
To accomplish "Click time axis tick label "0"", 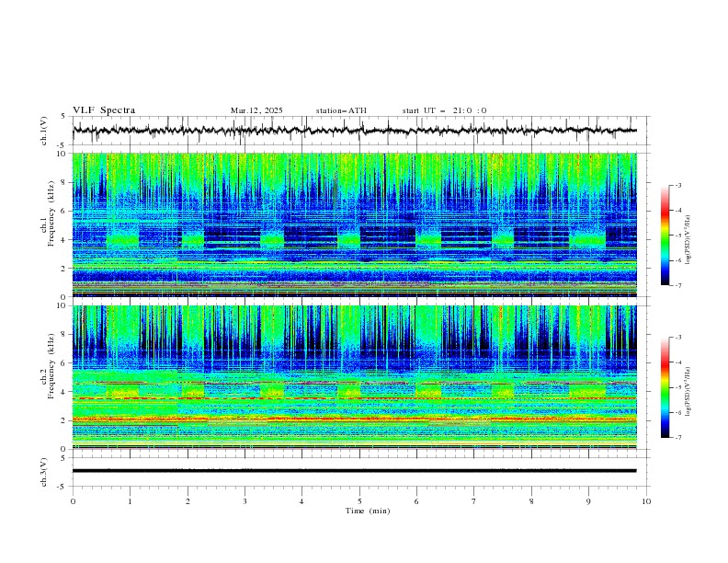I will pyautogui.click(x=73, y=501).
